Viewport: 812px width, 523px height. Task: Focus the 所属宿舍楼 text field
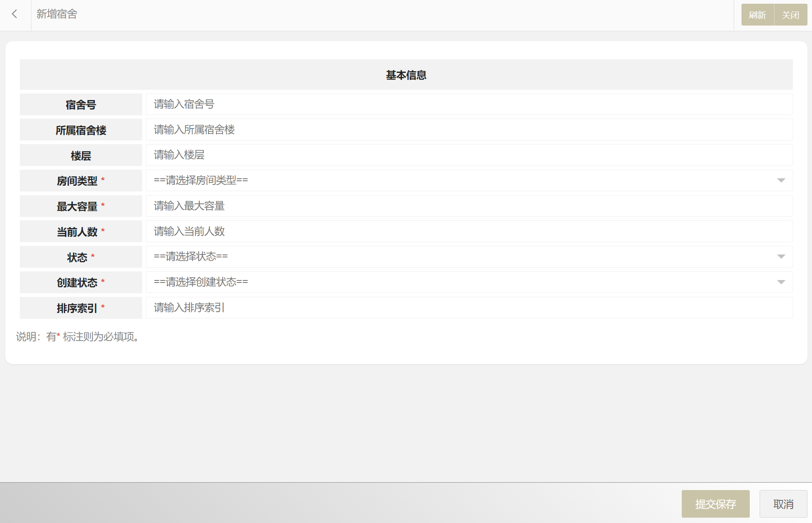pos(469,130)
